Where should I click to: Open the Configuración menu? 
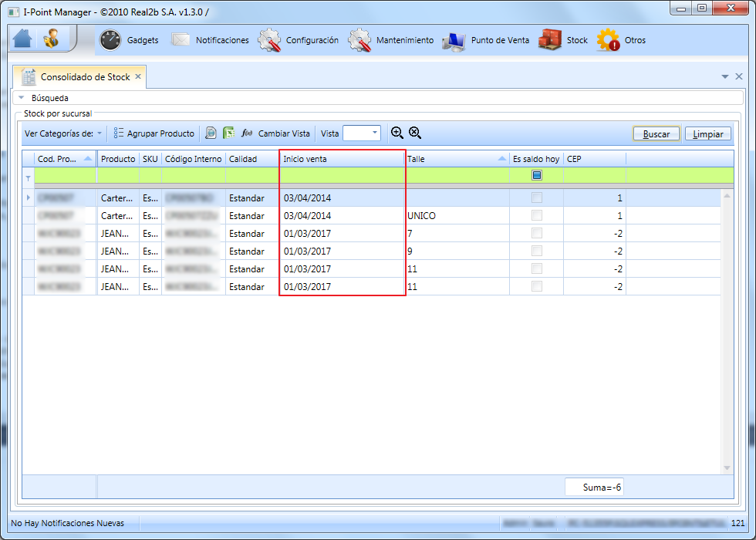[299, 40]
